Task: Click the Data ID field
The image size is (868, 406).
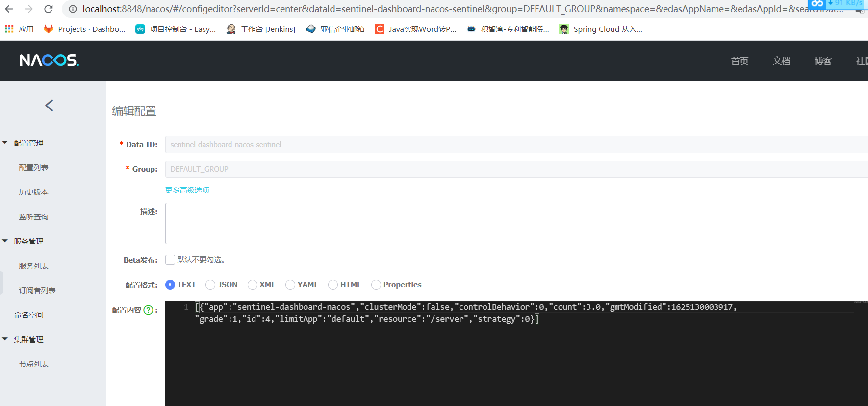Action: tap(516, 144)
